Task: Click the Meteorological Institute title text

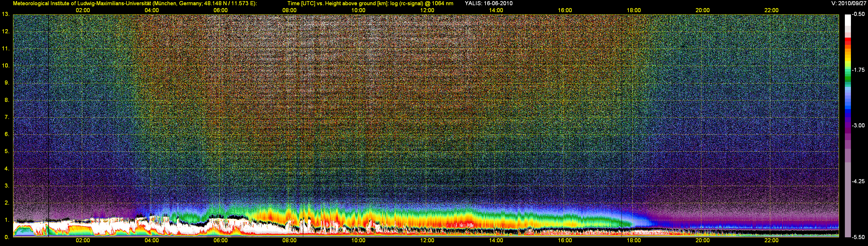Action: [x=135, y=3]
